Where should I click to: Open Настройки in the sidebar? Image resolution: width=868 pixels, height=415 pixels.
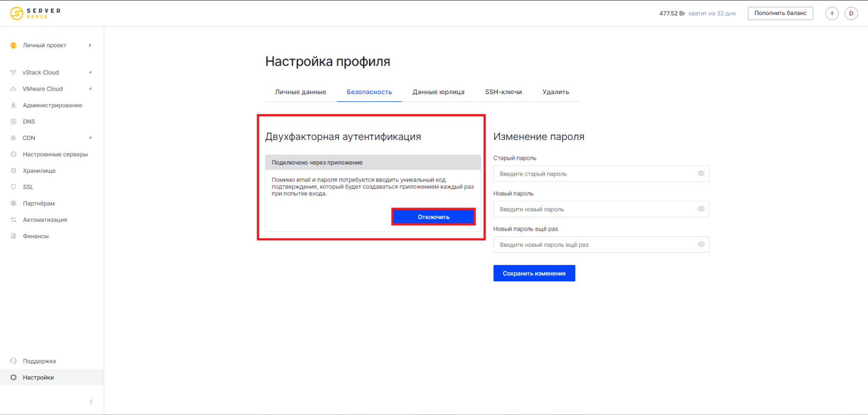(x=52, y=377)
